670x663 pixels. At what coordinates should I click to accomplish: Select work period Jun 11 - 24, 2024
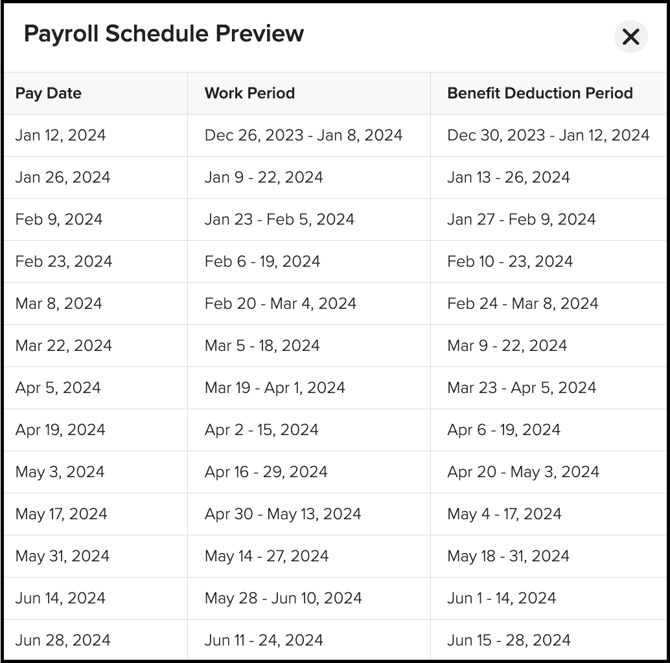[263, 639]
